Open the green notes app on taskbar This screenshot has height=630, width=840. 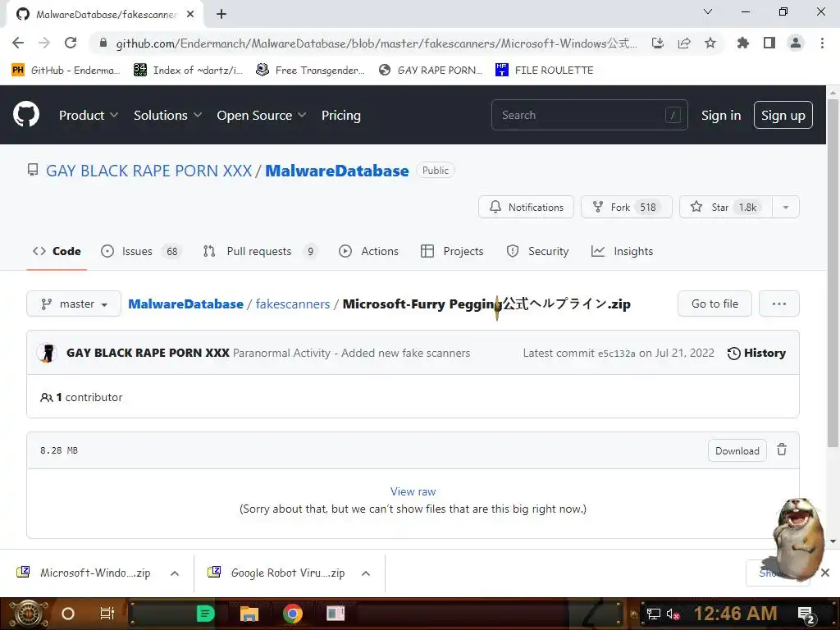(x=206, y=614)
